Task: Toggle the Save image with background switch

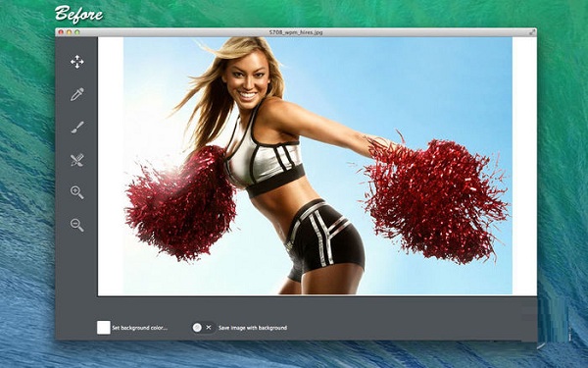Action: (203, 328)
